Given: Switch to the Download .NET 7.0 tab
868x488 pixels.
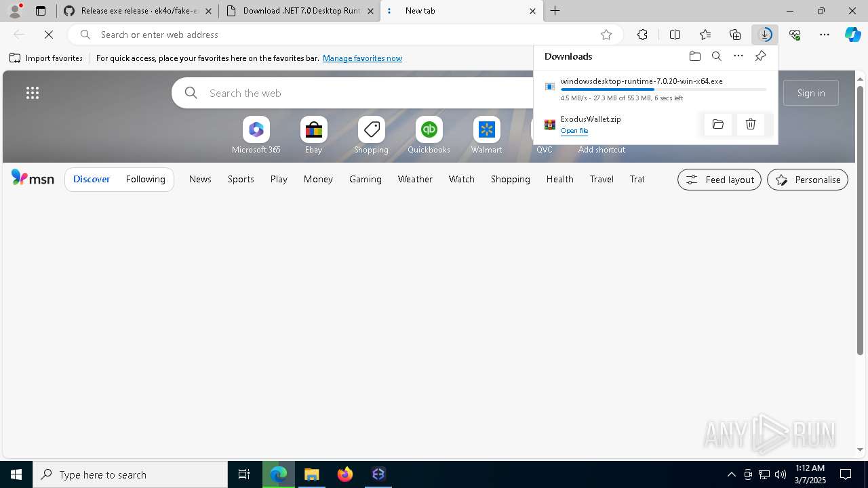Looking at the screenshot, I should [x=300, y=11].
